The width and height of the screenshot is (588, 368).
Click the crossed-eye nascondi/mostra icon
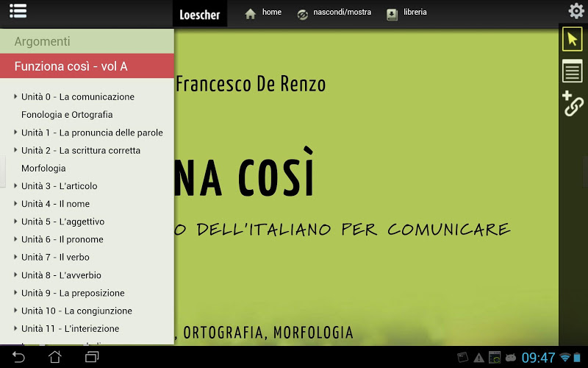click(x=302, y=15)
